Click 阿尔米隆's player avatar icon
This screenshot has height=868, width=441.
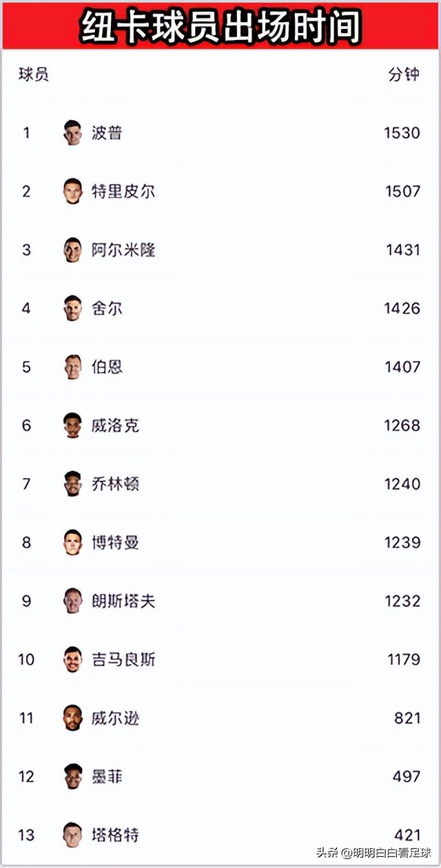coord(72,249)
